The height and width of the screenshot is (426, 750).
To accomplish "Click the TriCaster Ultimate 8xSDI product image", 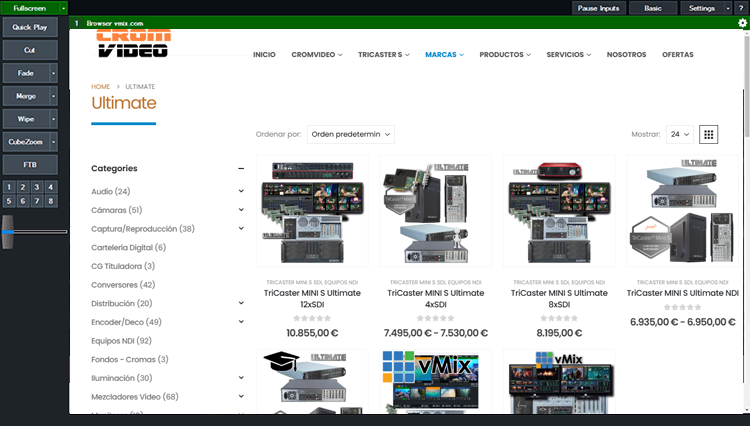I will coord(559,211).
